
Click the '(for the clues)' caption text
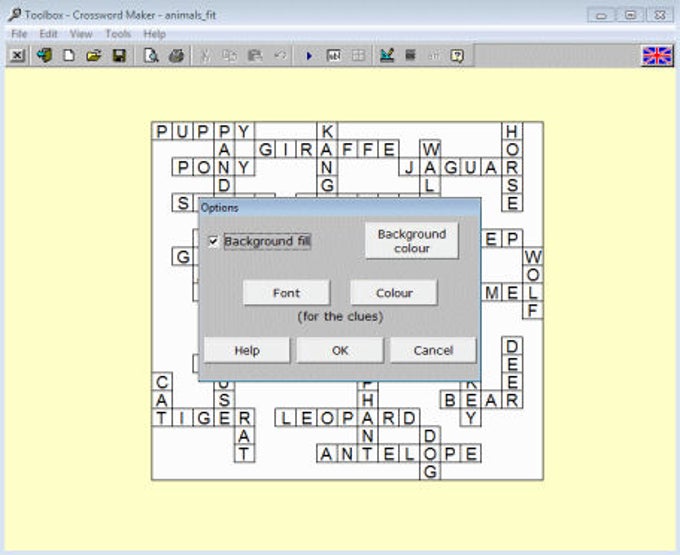[340, 317]
